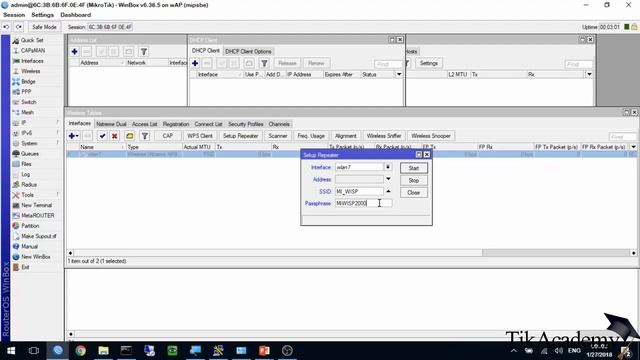Open Interface dropdown in Setup Repeater
This screenshot has width=640, height=360.
(x=388, y=167)
